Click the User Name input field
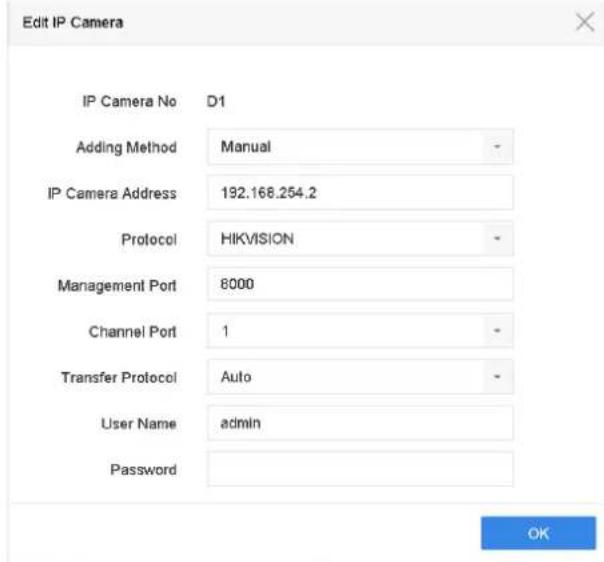Viewport: 604px width, 562px height. pos(360,423)
